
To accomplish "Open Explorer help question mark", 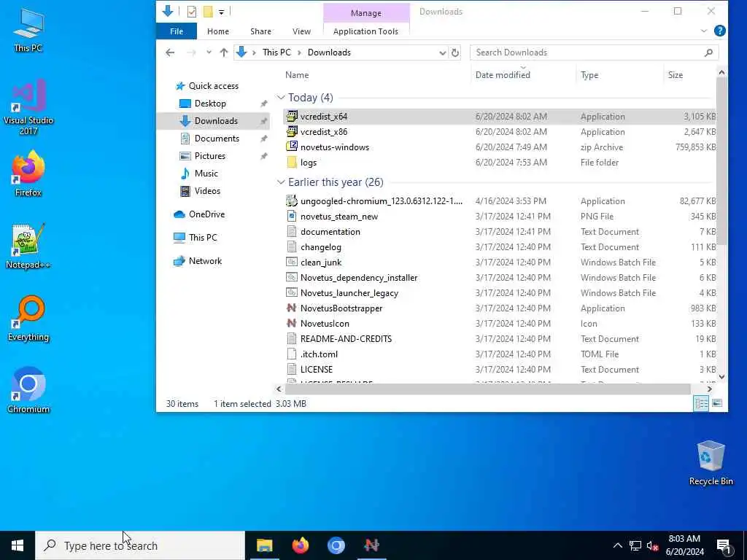I will tap(719, 31).
